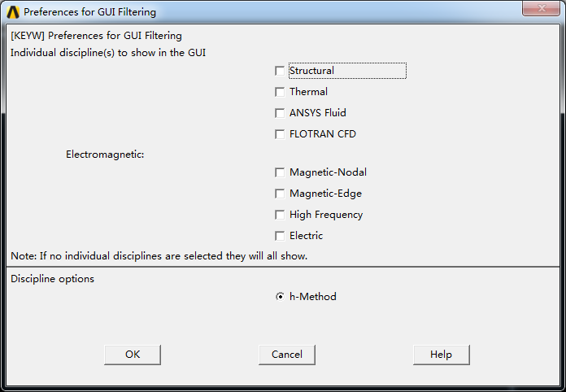Viewport: 566px width, 392px height.
Task: Click the [KEYW] Preferences heading text
Action: pyautogui.click(x=96, y=36)
